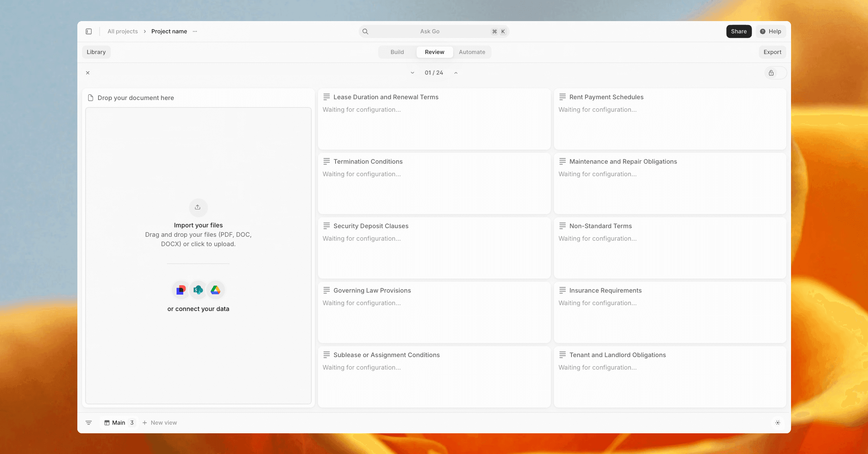Switch to the Automate mode
This screenshot has height=454, width=868.
[472, 52]
